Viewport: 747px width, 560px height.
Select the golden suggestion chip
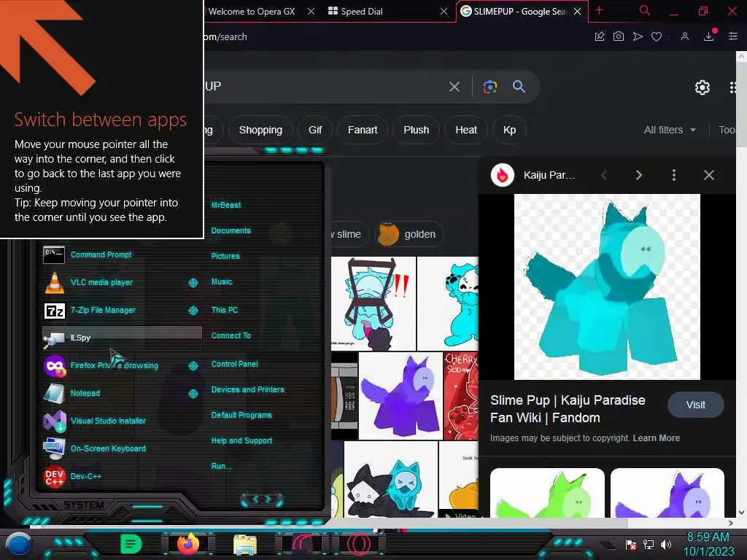coord(410,234)
